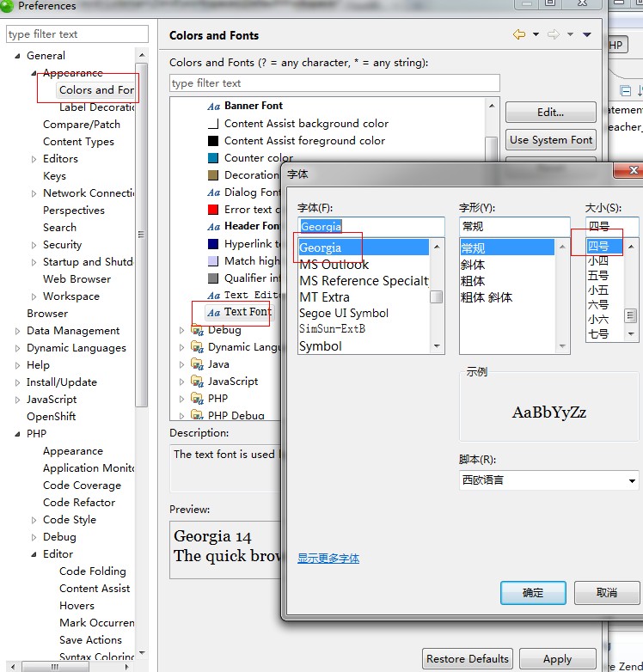Click the Qualifier information grey swatch
The height and width of the screenshot is (672, 643).
coord(213,278)
